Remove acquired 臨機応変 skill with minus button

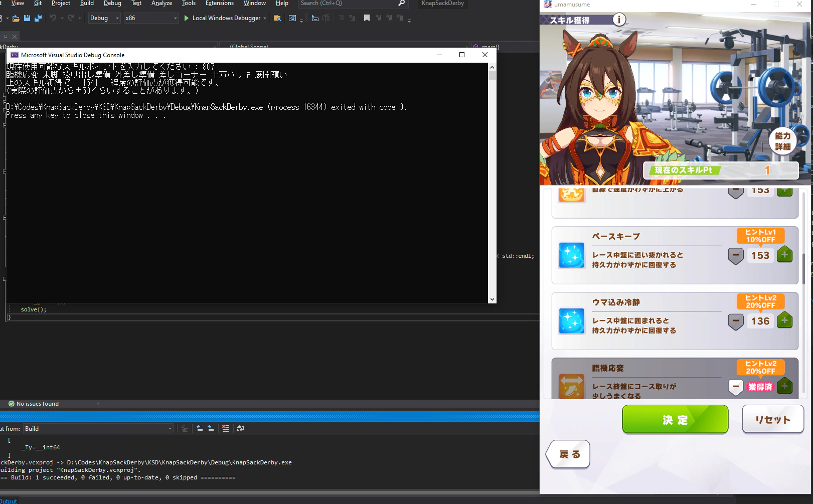pyautogui.click(x=736, y=387)
